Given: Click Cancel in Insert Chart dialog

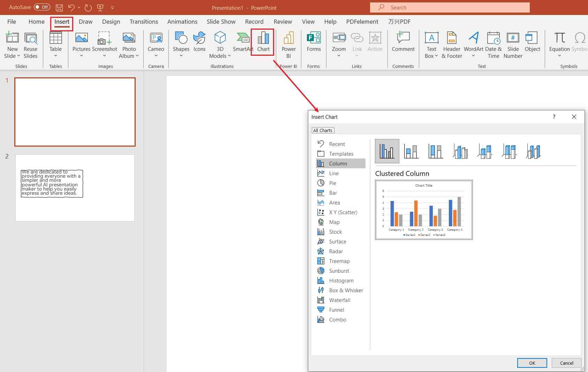Looking at the screenshot, I should pos(566,363).
